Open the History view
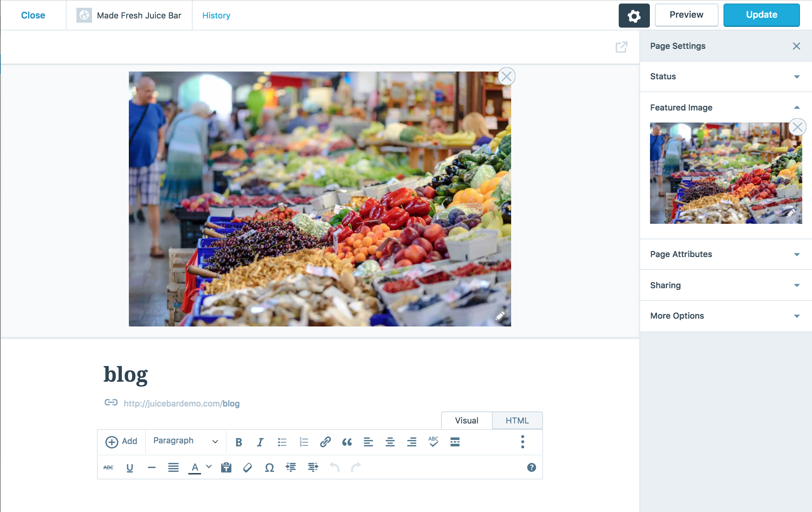The height and width of the screenshot is (512, 812). click(216, 15)
